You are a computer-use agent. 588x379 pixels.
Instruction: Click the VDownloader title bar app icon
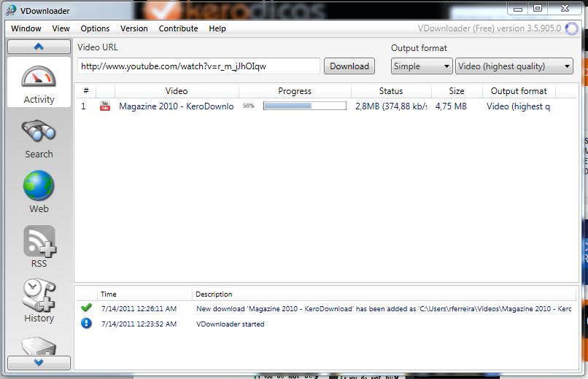point(11,10)
